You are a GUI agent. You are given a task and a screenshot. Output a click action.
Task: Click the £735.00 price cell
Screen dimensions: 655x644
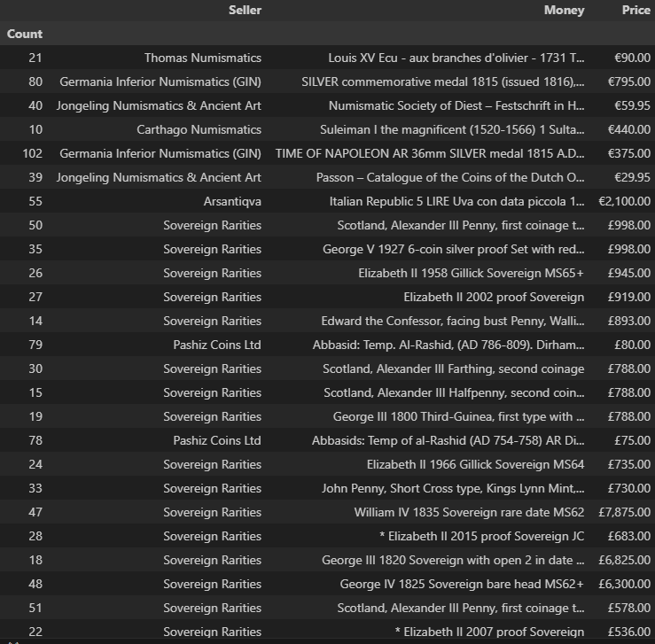(x=628, y=464)
